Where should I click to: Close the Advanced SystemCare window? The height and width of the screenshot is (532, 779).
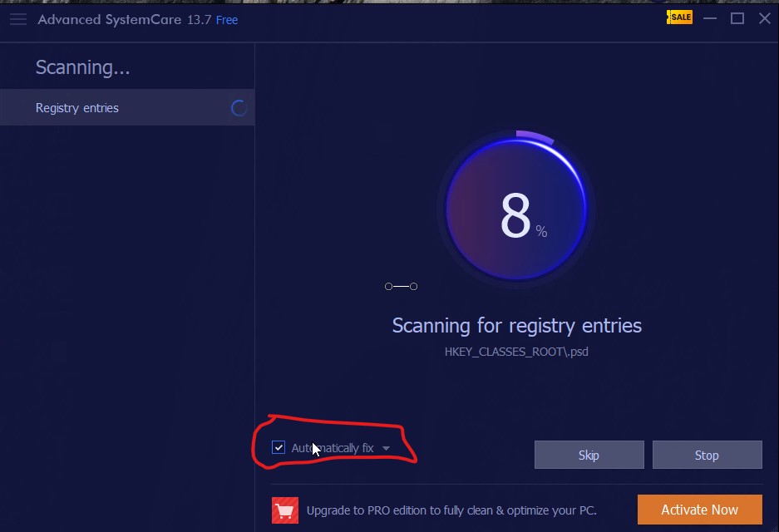[x=765, y=19]
